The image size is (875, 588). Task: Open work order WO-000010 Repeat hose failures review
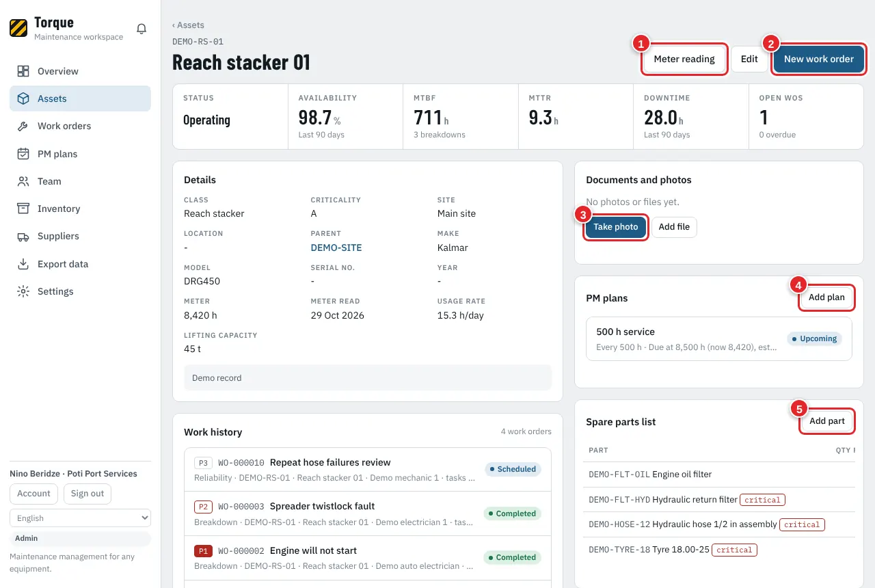click(x=368, y=470)
